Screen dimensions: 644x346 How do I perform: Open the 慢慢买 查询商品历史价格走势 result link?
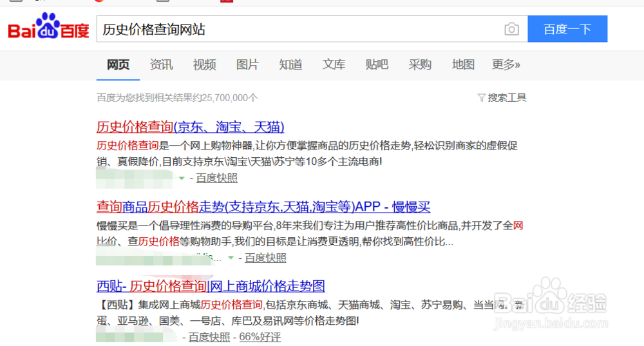pyautogui.click(x=263, y=207)
